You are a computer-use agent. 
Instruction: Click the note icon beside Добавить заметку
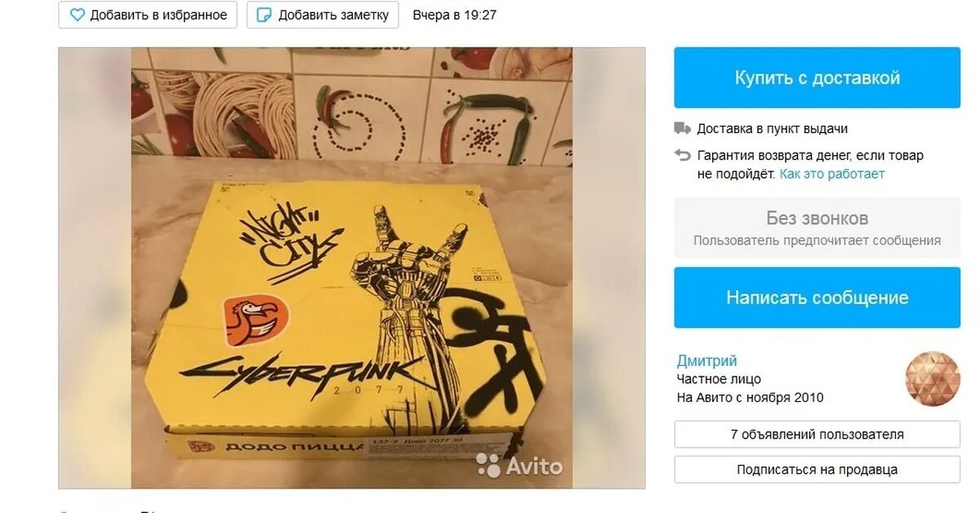(265, 15)
